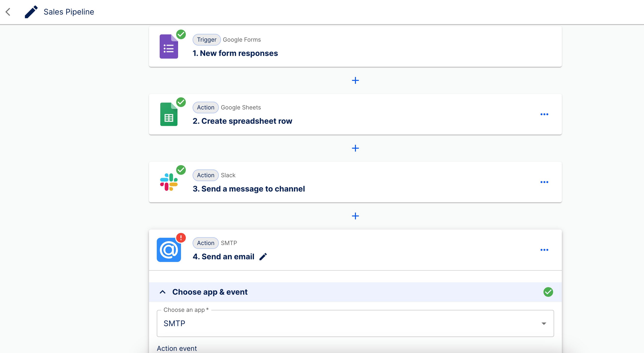Go back using the left chevron arrow

8,12
